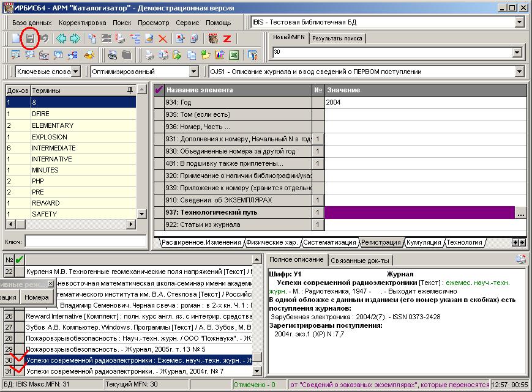532x392 pixels.
Task: Click the green-topped folder icon
Action: (206, 55)
